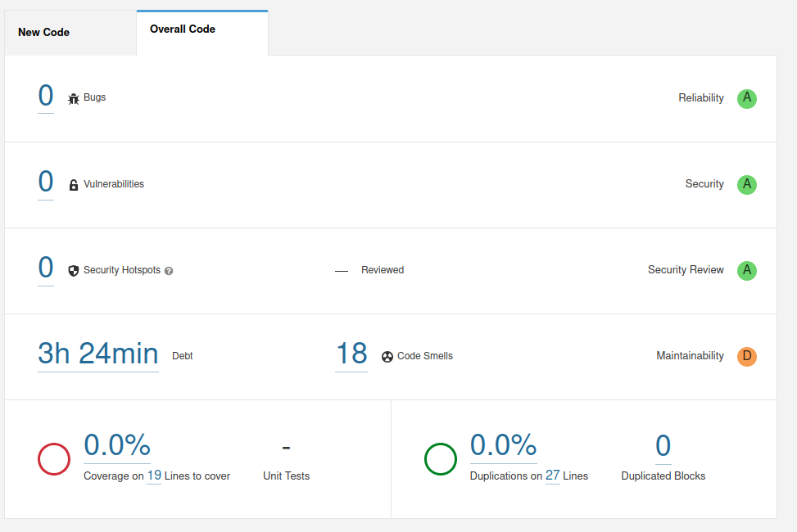This screenshot has height=532, width=797.
Task: Click the red coverage circle indicator
Action: [x=54, y=458]
